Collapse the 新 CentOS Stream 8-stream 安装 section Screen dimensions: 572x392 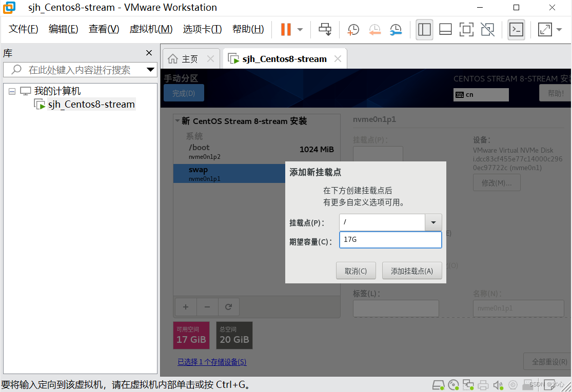coord(177,120)
